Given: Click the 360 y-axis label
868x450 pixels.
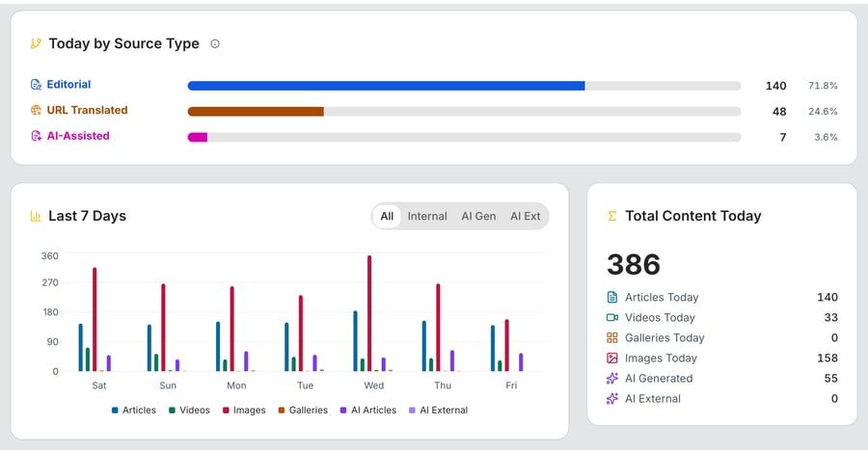Looking at the screenshot, I should [x=50, y=256].
